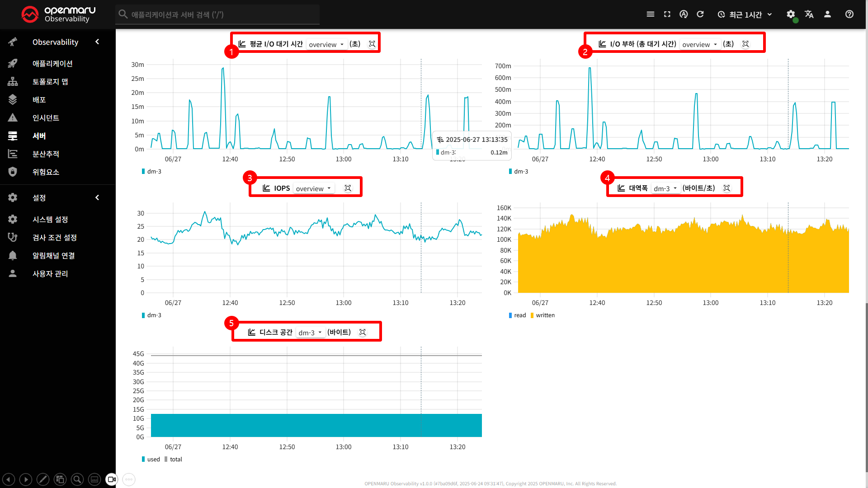Open the user account icon
Viewport: 868px width, 488px height.
pyautogui.click(x=827, y=14)
